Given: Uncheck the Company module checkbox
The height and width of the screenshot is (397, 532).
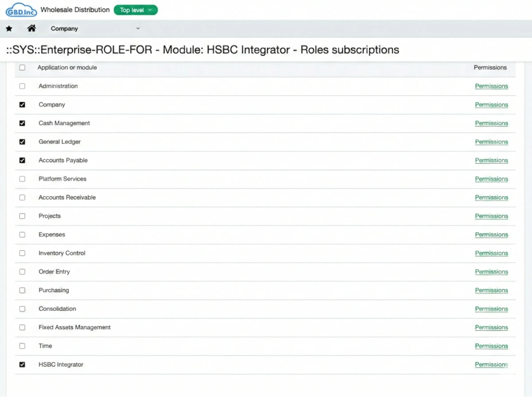Looking at the screenshot, I should pyautogui.click(x=22, y=105).
